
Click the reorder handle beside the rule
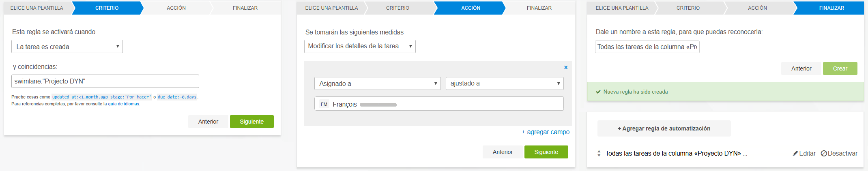click(x=599, y=154)
